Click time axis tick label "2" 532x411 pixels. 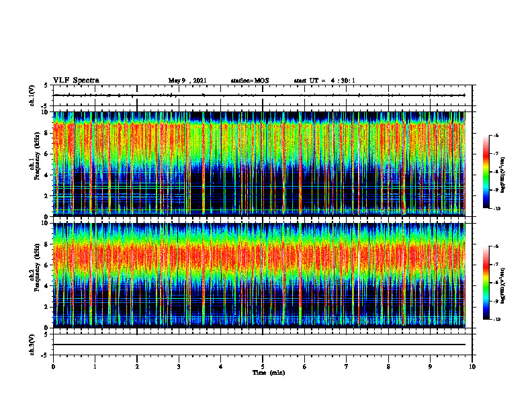pyautogui.click(x=137, y=367)
